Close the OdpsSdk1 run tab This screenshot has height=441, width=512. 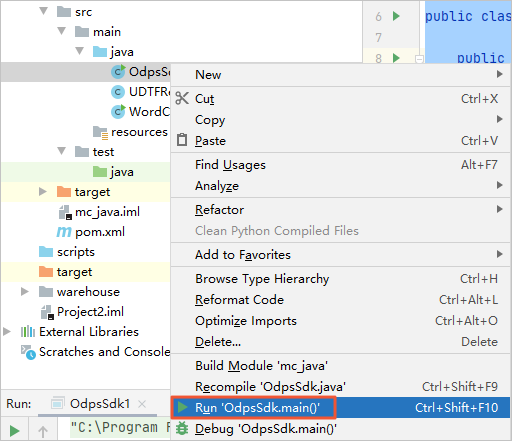[142, 404]
